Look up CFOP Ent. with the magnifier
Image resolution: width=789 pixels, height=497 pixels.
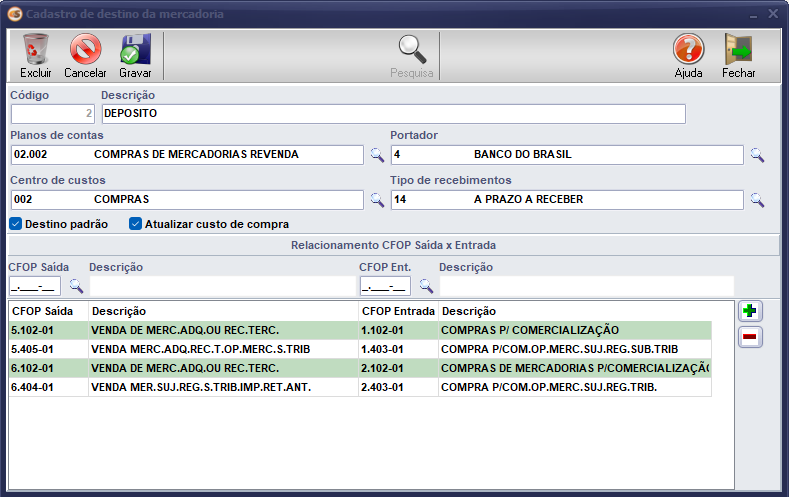click(426, 287)
